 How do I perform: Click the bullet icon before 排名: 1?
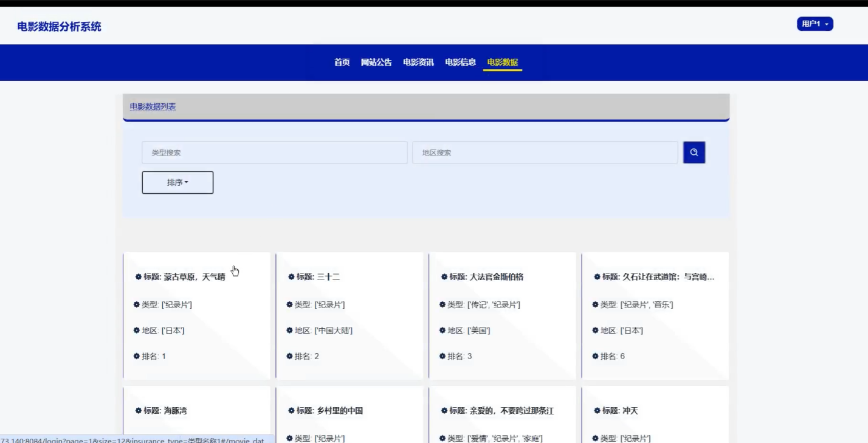tap(137, 356)
